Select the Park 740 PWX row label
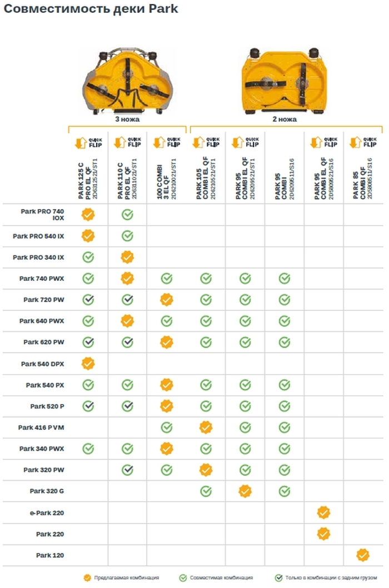Image resolution: width=389 pixels, height=588 pixels. click(42, 279)
